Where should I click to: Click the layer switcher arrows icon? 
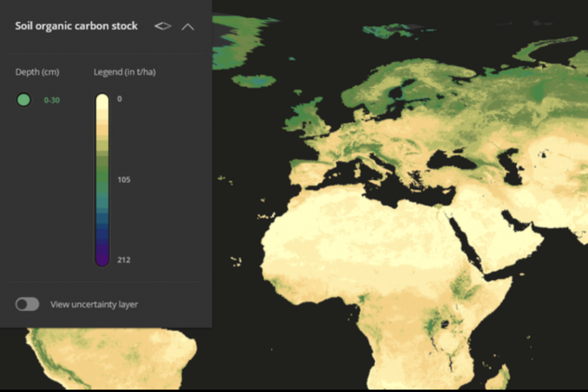[x=163, y=26]
